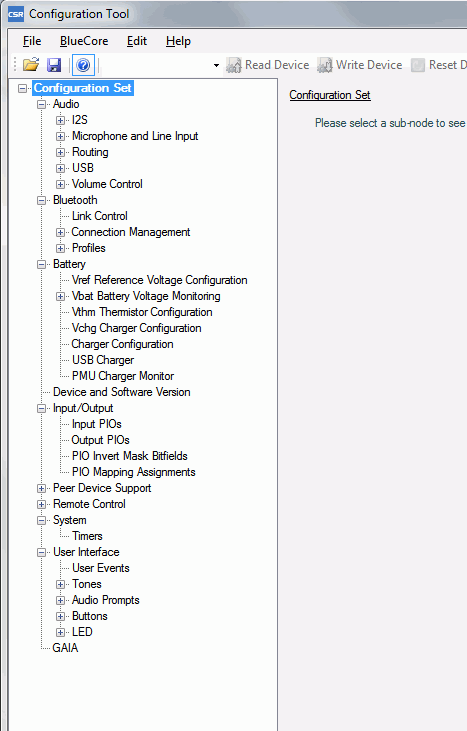Expand the USB node under Audio
This screenshot has width=467, height=731.
click(61, 168)
